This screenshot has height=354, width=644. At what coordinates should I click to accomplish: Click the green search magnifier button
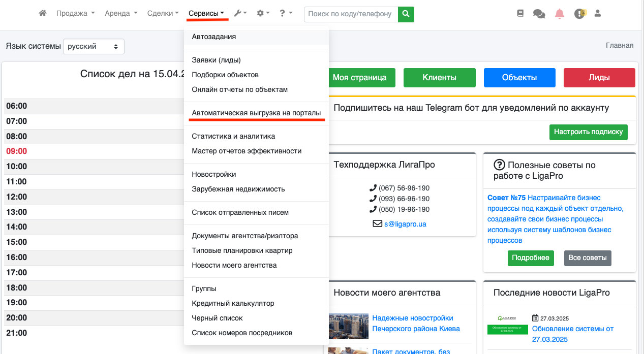[x=406, y=14]
